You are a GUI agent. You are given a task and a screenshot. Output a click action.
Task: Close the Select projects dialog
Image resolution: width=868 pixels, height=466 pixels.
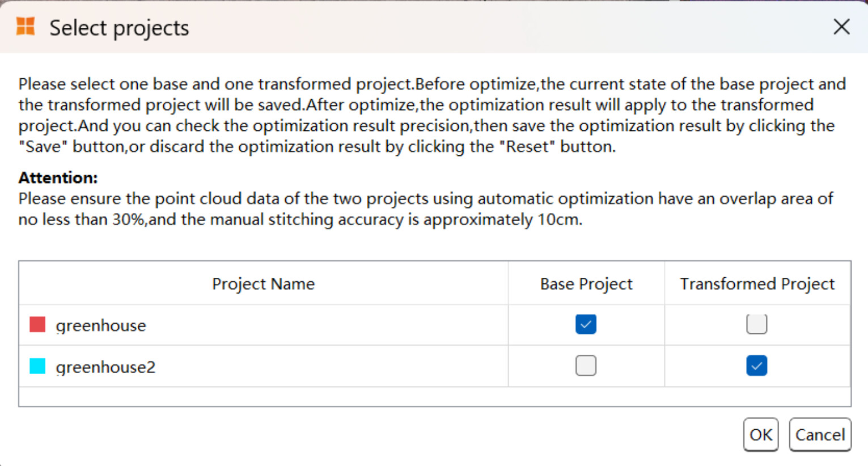(841, 27)
